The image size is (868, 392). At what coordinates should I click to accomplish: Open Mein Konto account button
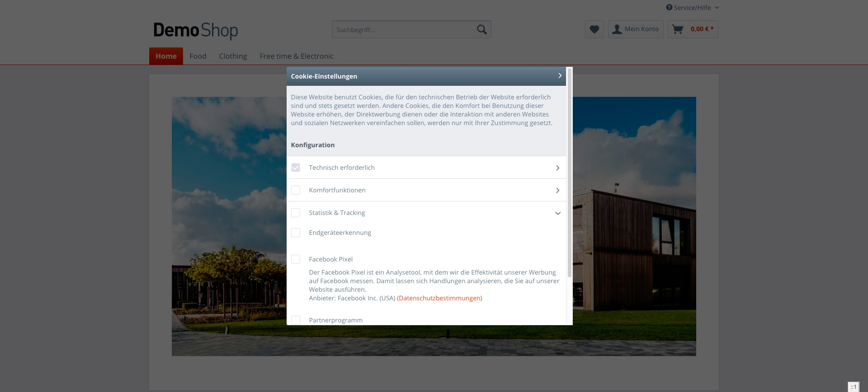coord(636,29)
